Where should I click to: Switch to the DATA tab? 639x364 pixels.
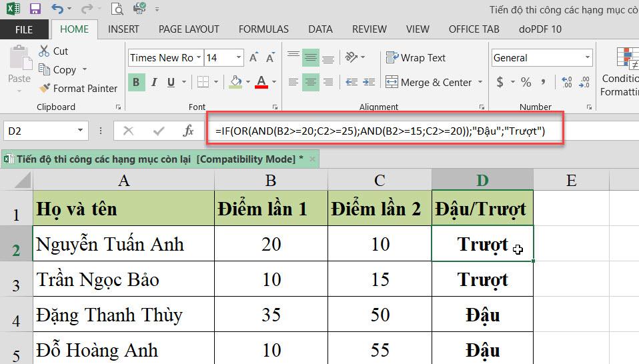[320, 29]
